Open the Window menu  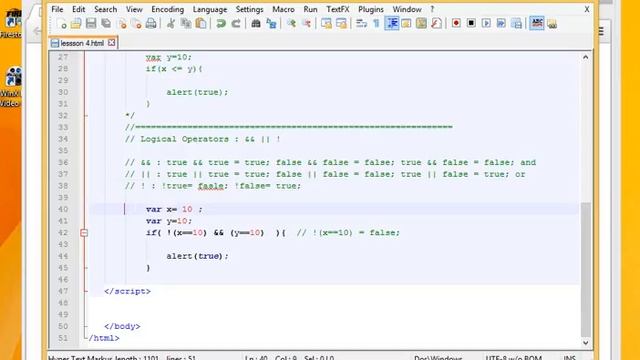(407, 9)
